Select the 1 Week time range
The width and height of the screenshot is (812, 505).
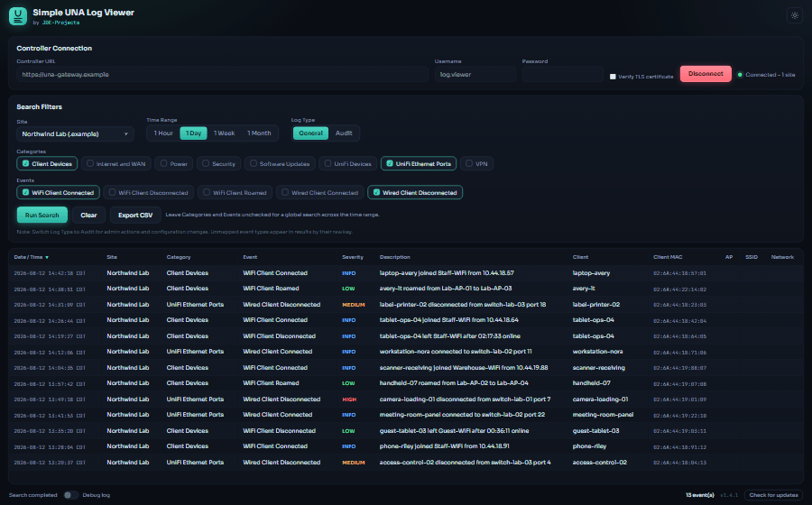(225, 133)
